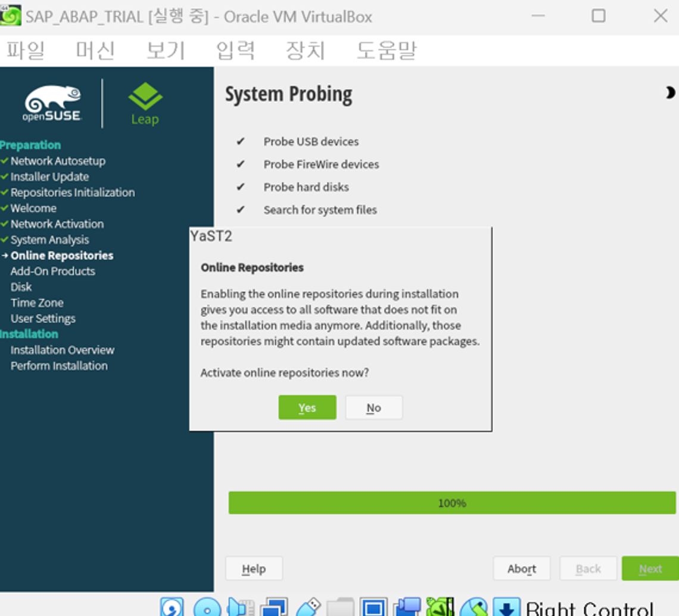Click Yes to activate online repositories

(x=307, y=407)
